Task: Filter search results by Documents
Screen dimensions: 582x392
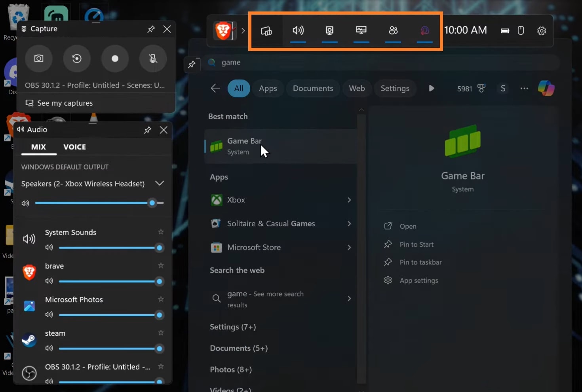Action: 313,88
